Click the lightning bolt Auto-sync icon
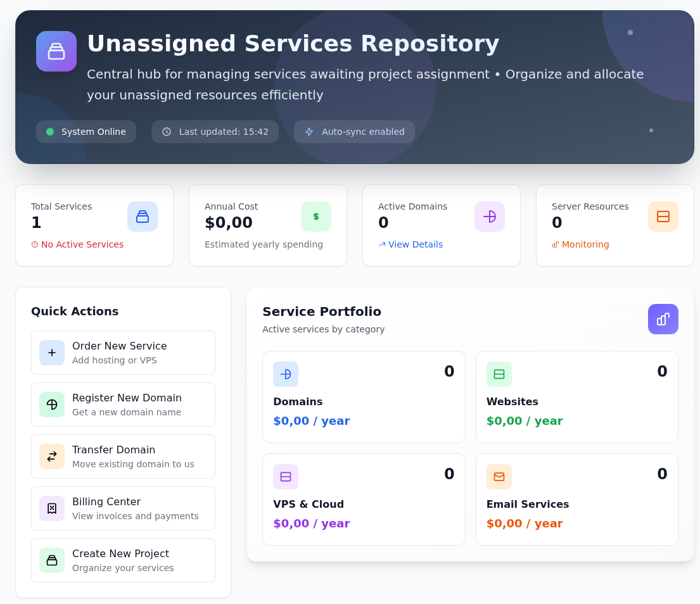This screenshot has height=604, width=700. pyautogui.click(x=309, y=132)
